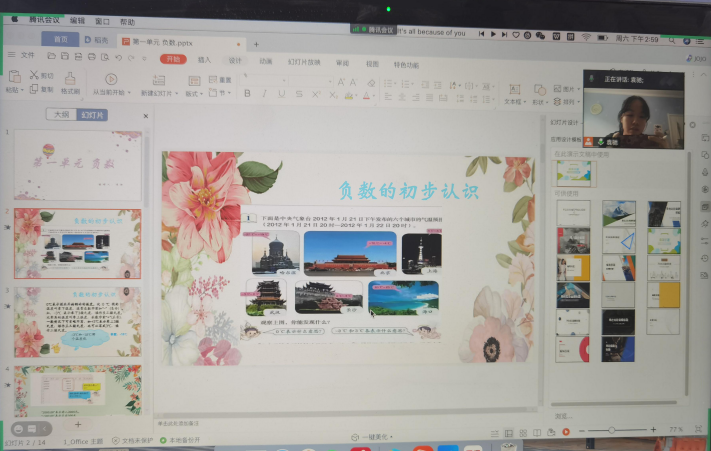This screenshot has height=451, width=711.
Task: Adjust the zoom slider in status bar
Action: coord(610,430)
